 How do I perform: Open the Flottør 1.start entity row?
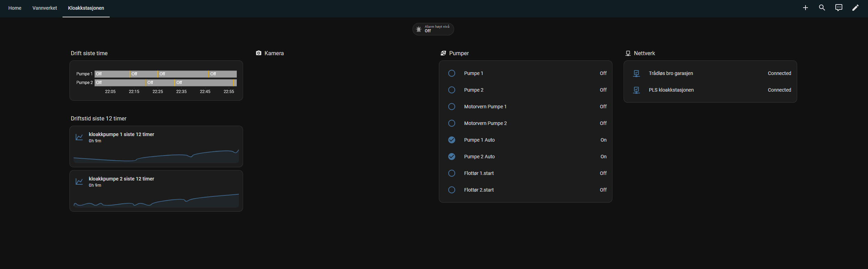pos(478,173)
